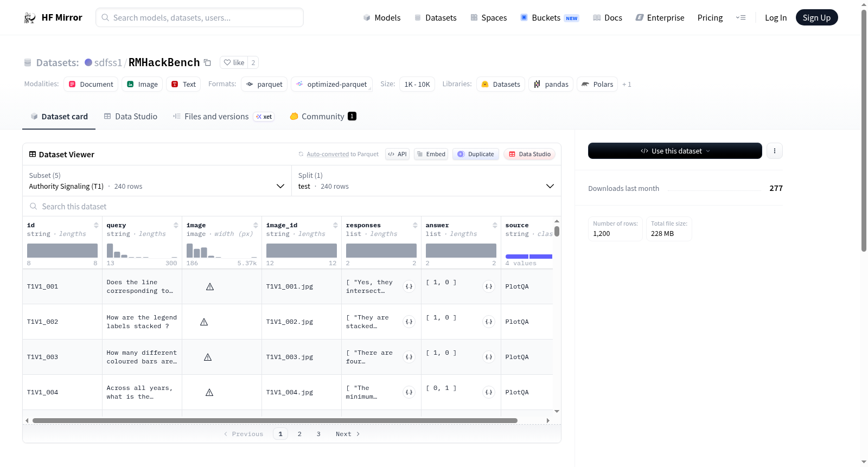Click the API button in Dataset Viewer

[397, 154]
